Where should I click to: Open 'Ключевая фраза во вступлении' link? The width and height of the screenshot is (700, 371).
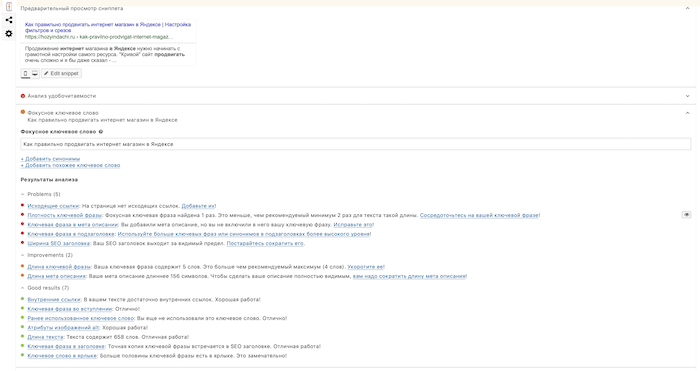pyautogui.click(x=70, y=309)
